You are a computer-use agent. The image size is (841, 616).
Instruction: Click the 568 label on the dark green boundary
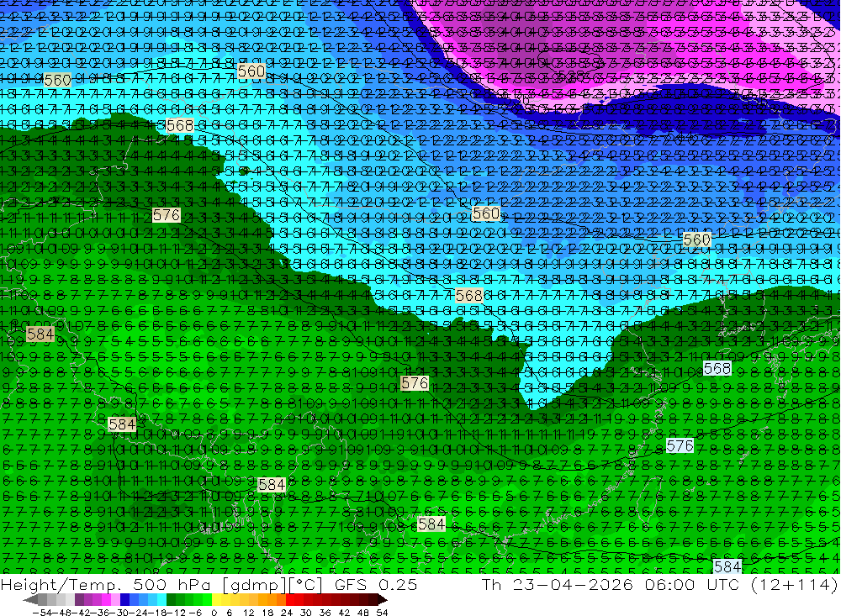tap(180, 126)
